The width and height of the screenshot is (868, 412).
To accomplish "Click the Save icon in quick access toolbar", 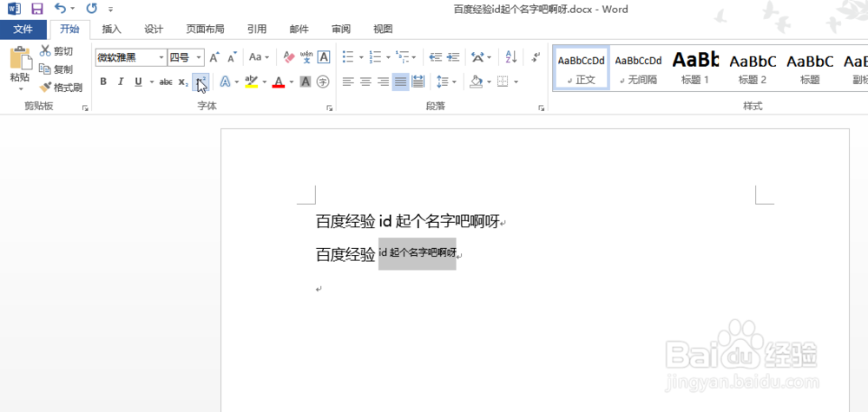I will pos(37,9).
